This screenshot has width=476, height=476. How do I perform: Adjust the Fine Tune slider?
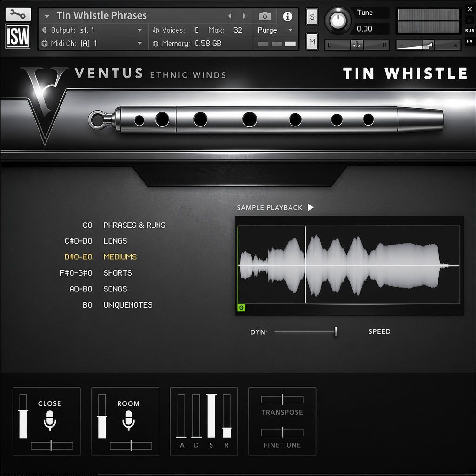(282, 432)
